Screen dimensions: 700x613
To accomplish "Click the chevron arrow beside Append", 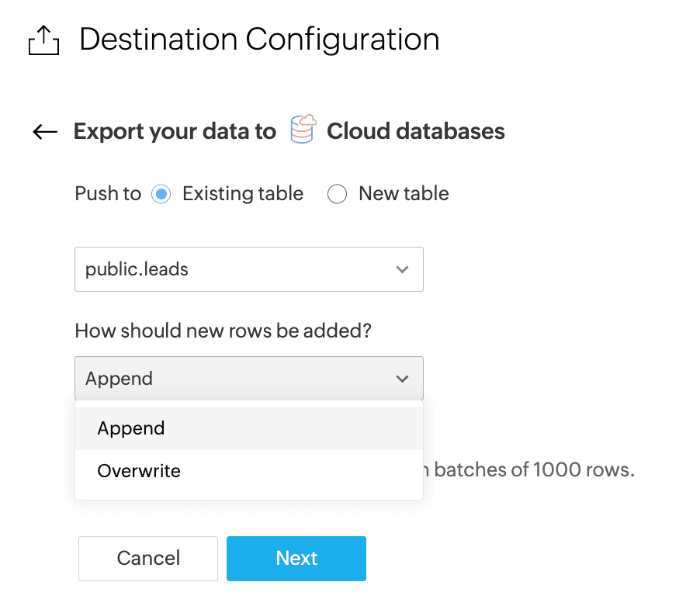I will 402,379.
